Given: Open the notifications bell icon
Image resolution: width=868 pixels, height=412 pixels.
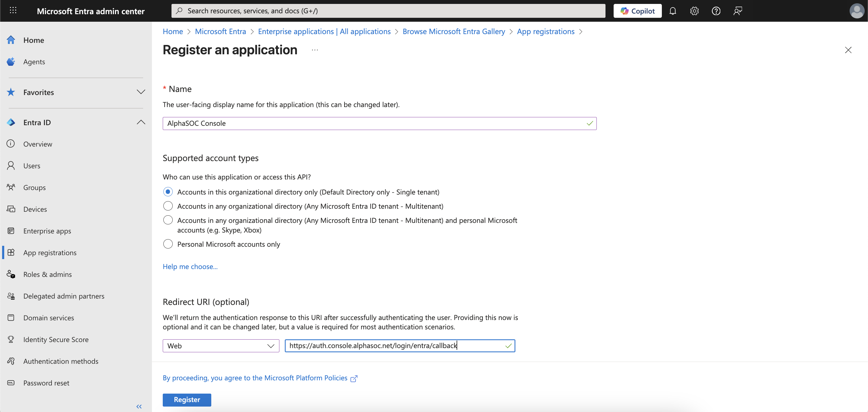Looking at the screenshot, I should click(x=673, y=11).
